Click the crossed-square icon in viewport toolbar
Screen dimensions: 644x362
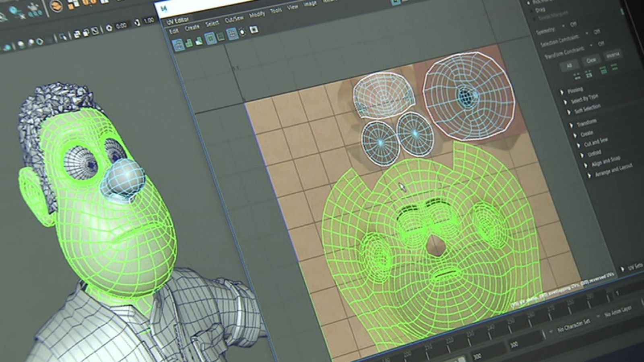pos(95,31)
